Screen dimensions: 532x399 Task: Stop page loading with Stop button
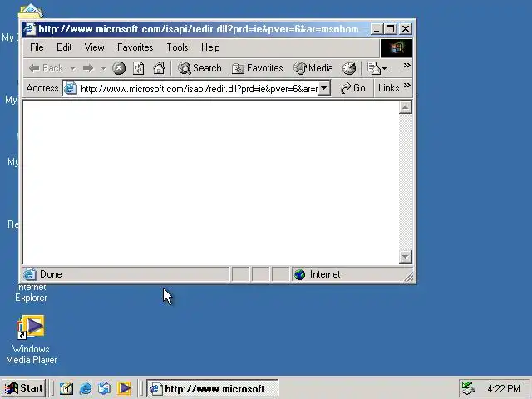pyautogui.click(x=119, y=68)
